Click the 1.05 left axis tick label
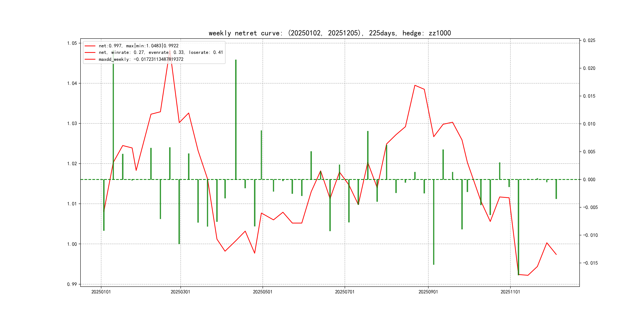Image resolution: width=644 pixels, height=322 pixels. coord(72,43)
